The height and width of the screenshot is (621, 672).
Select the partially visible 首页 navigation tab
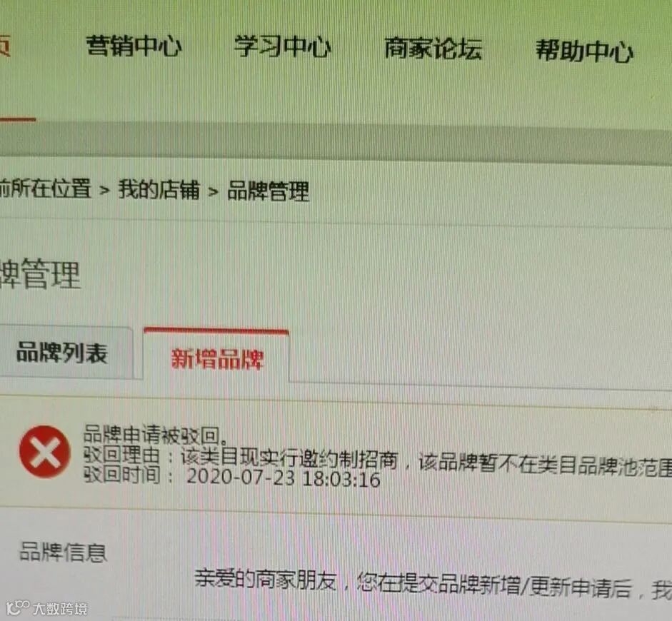[5, 45]
